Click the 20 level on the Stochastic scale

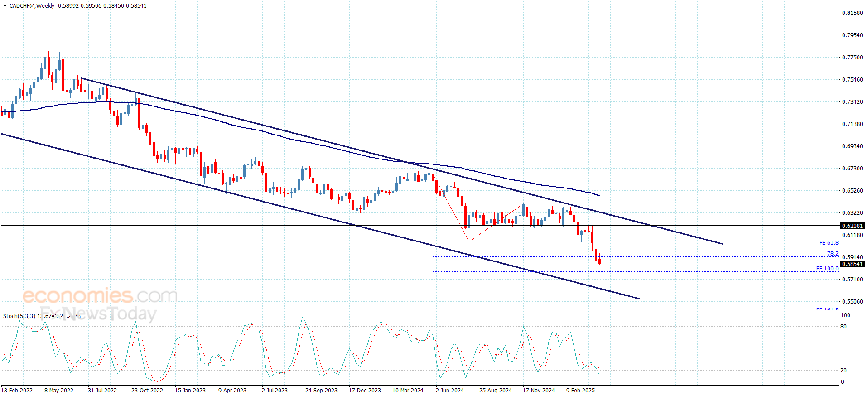(x=844, y=371)
